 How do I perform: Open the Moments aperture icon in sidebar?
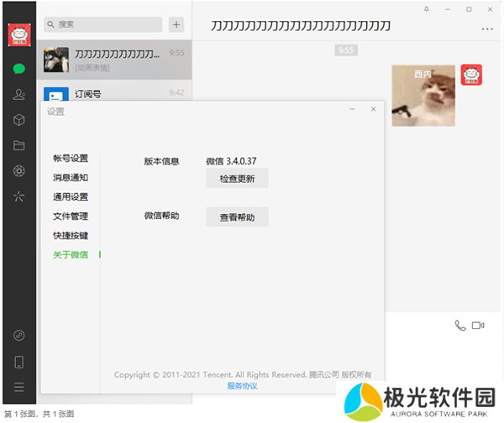(x=18, y=171)
